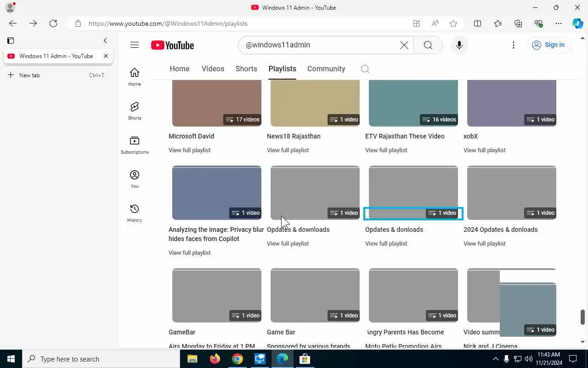Open the volume control in system tray
This screenshot has width=588, height=368.
pos(529,359)
